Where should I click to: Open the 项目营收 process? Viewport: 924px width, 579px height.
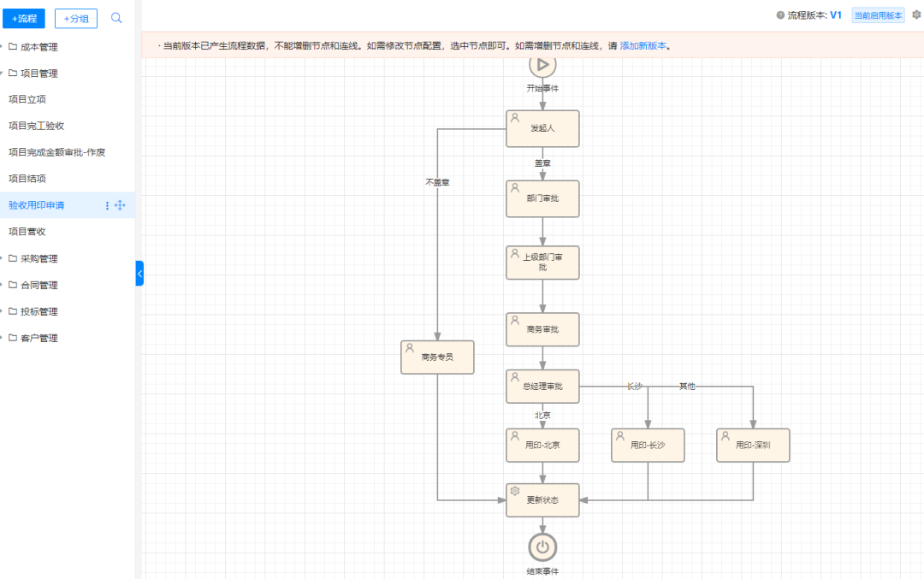(x=27, y=232)
